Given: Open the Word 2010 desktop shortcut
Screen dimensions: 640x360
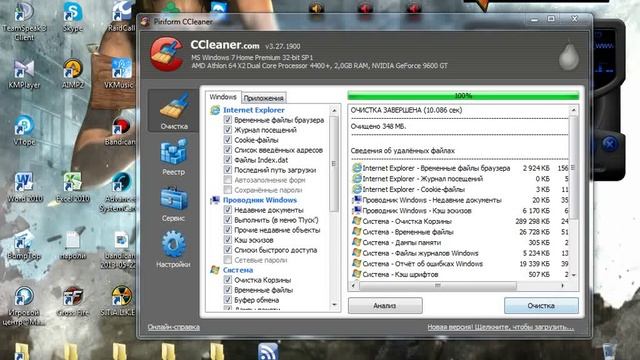Looking at the screenshot, I should (24, 187).
